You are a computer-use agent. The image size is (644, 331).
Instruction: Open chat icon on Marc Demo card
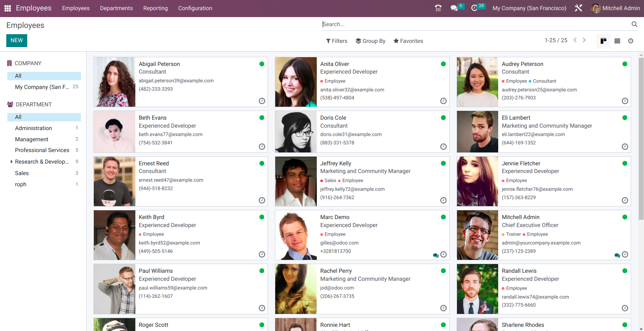436,255
